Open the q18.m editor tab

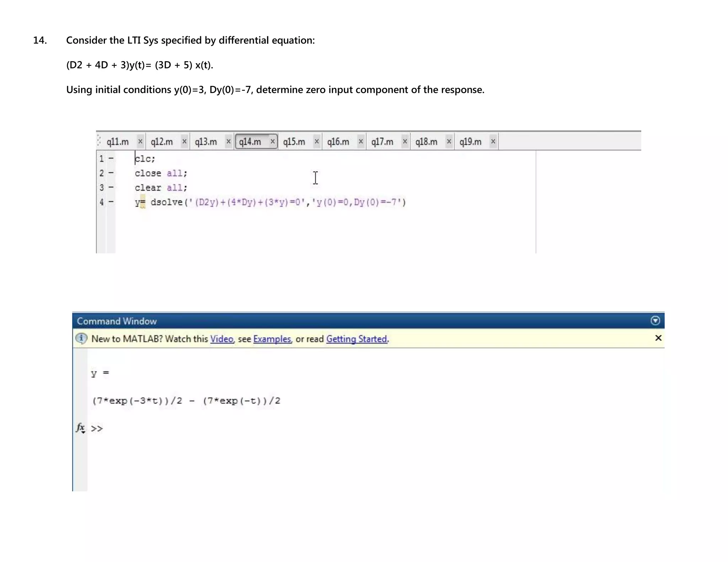coord(426,142)
